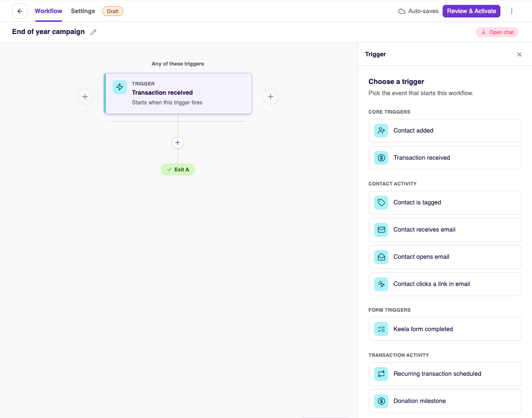Open the Settings tab

tap(83, 11)
